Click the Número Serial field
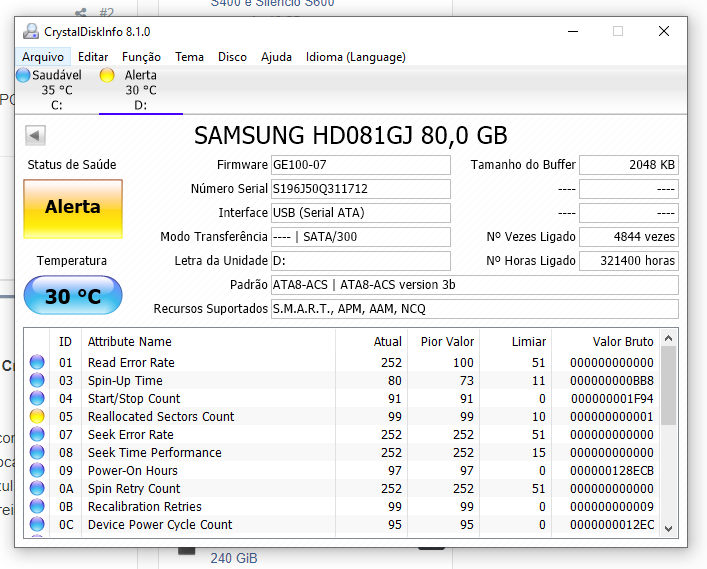The height and width of the screenshot is (569, 707). (x=360, y=189)
